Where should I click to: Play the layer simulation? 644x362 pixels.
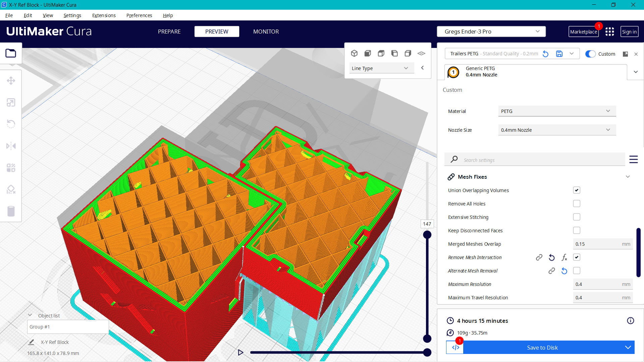click(x=240, y=352)
